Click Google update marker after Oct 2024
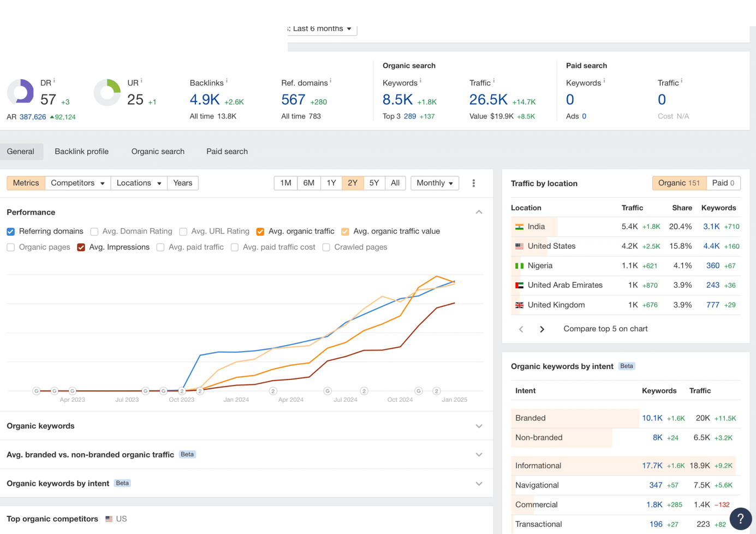 point(419,391)
